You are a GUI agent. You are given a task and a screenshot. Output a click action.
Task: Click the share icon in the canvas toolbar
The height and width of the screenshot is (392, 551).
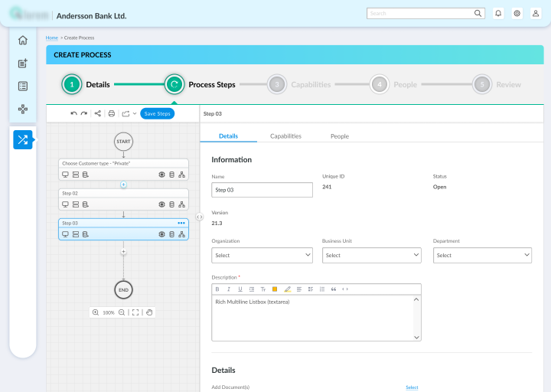click(97, 113)
